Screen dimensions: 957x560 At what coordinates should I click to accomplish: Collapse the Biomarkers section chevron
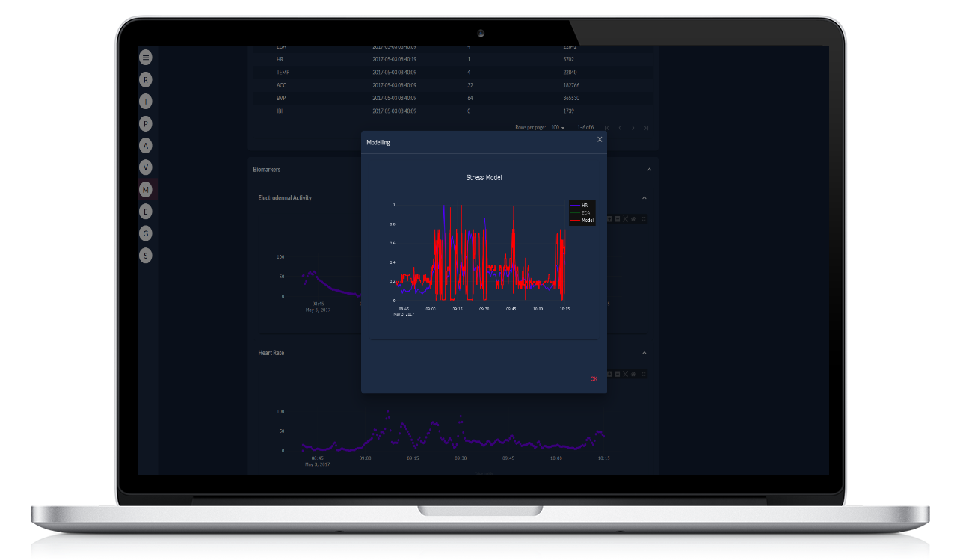649,170
